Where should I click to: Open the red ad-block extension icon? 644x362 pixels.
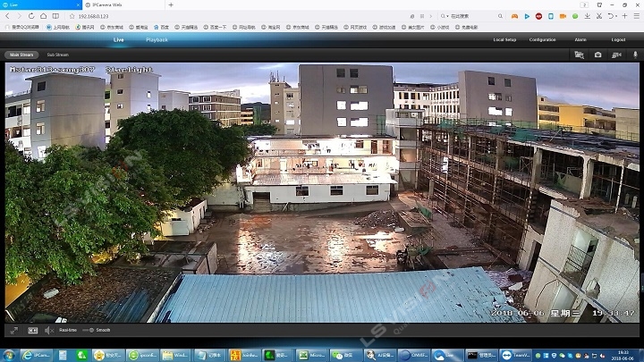click(x=538, y=16)
